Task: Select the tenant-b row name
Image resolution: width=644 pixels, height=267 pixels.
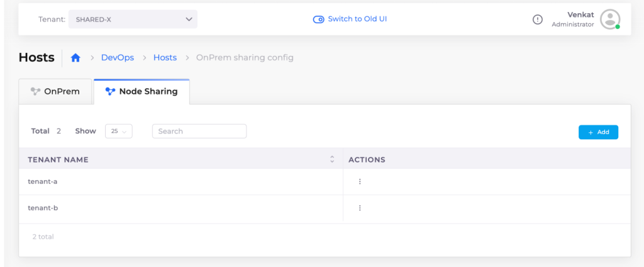Action: click(x=43, y=208)
